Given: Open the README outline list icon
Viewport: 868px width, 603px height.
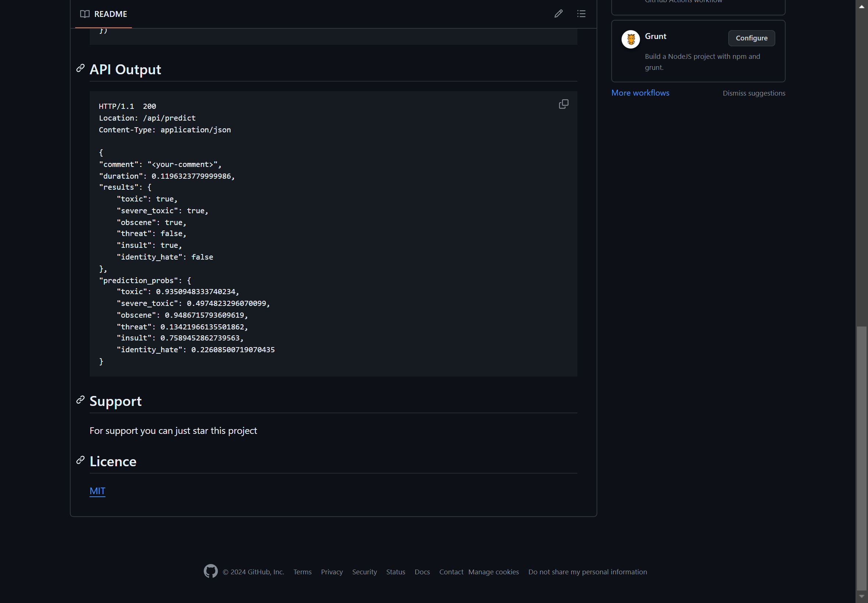Looking at the screenshot, I should pos(581,14).
